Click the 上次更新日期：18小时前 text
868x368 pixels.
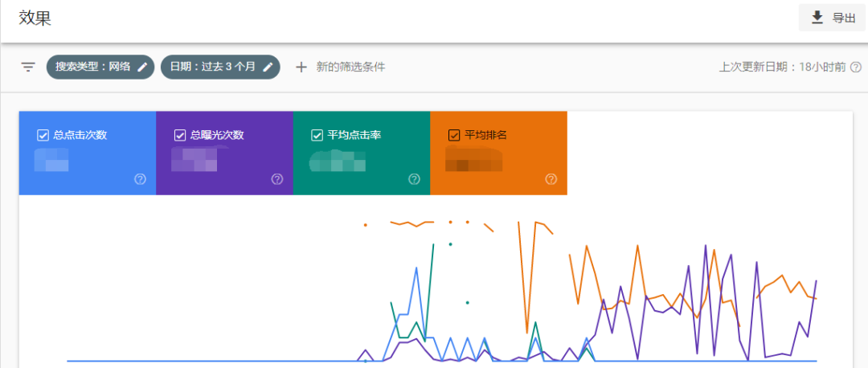tap(782, 67)
